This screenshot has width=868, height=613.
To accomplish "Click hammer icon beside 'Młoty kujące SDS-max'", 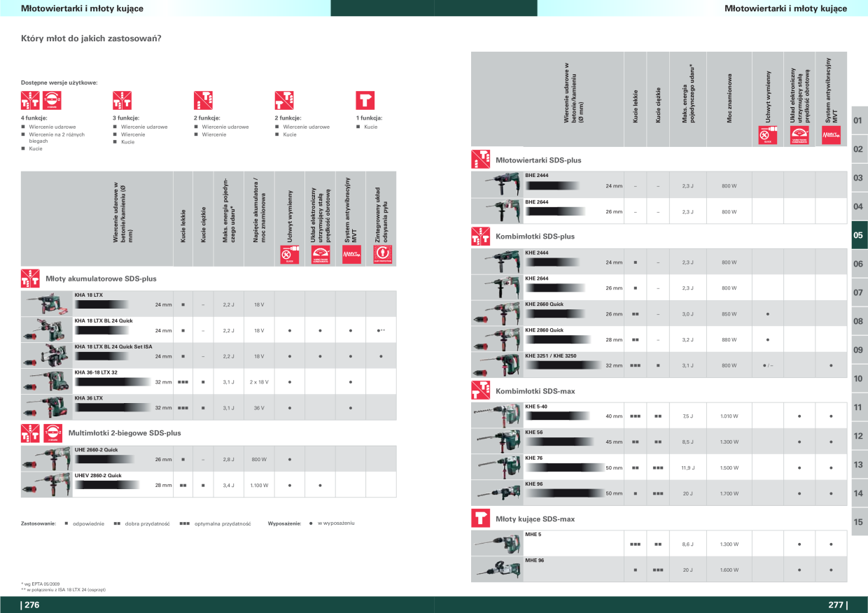I will coord(480,519).
